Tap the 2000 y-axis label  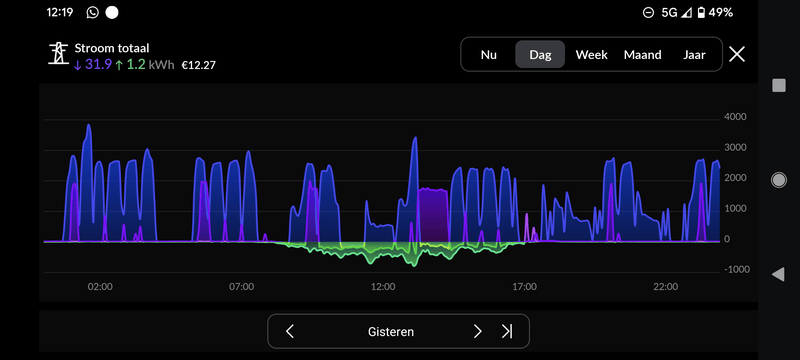pyautogui.click(x=735, y=178)
